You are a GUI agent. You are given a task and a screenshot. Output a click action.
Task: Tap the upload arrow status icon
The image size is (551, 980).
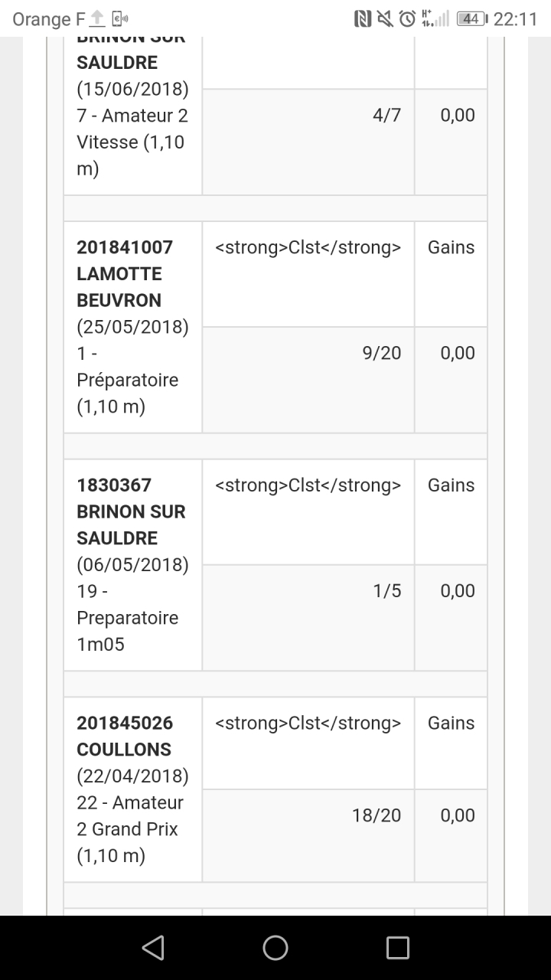(x=97, y=19)
